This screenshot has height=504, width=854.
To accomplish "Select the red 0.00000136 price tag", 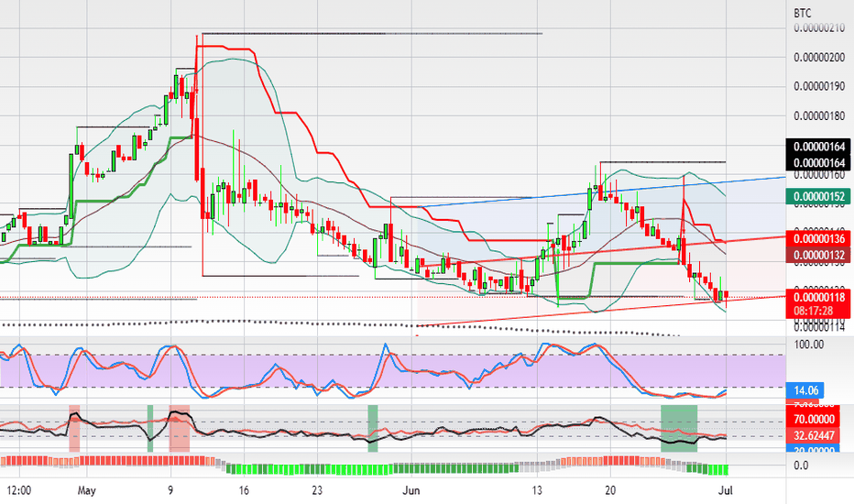I will (x=819, y=238).
